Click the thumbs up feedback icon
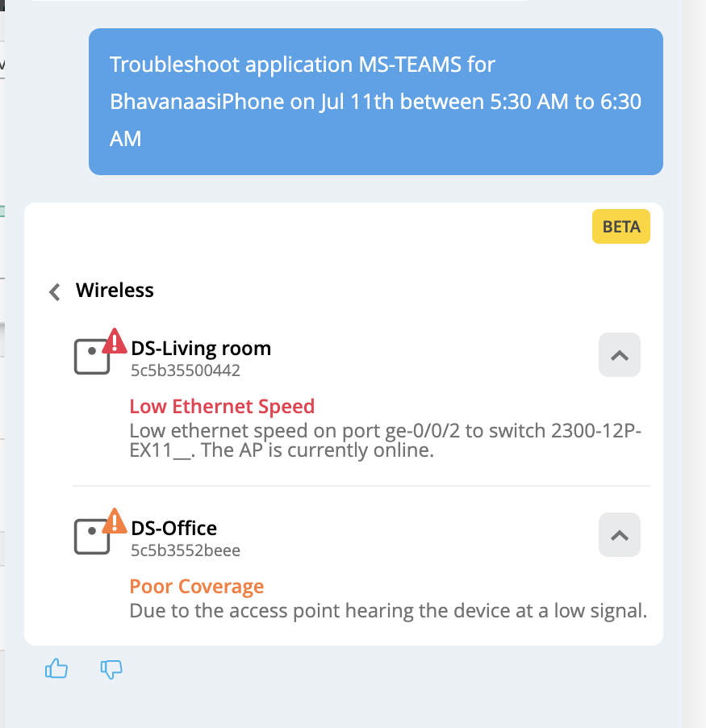 pyautogui.click(x=56, y=668)
